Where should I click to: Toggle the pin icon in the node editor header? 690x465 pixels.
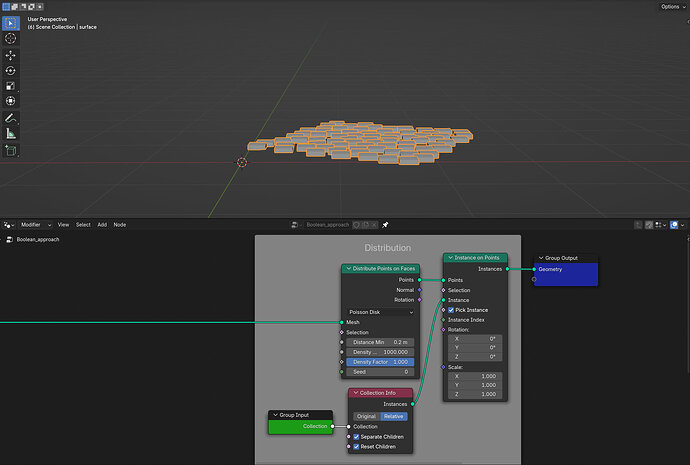pos(385,225)
